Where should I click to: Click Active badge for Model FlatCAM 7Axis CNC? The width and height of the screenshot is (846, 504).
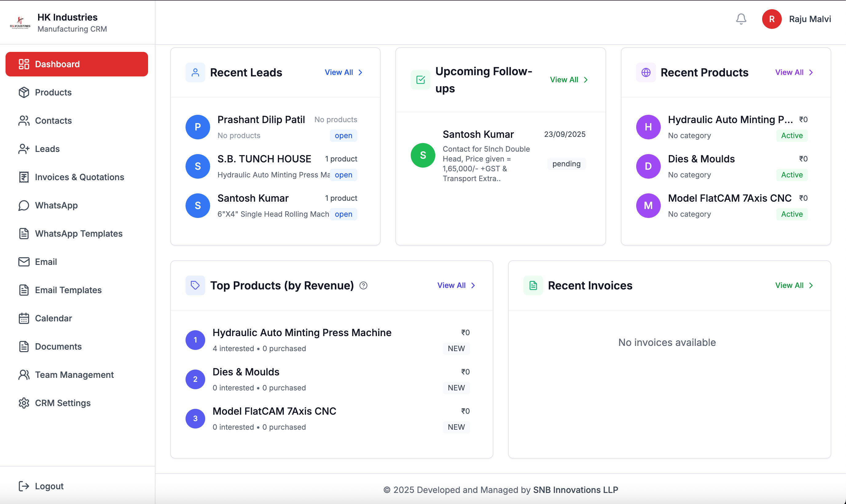(x=792, y=214)
